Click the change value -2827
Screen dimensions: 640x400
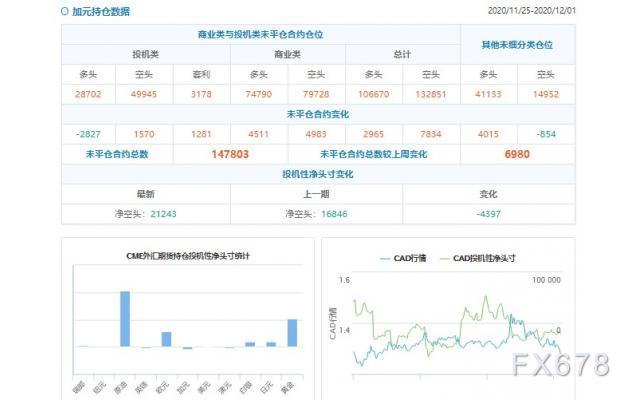click(88, 134)
